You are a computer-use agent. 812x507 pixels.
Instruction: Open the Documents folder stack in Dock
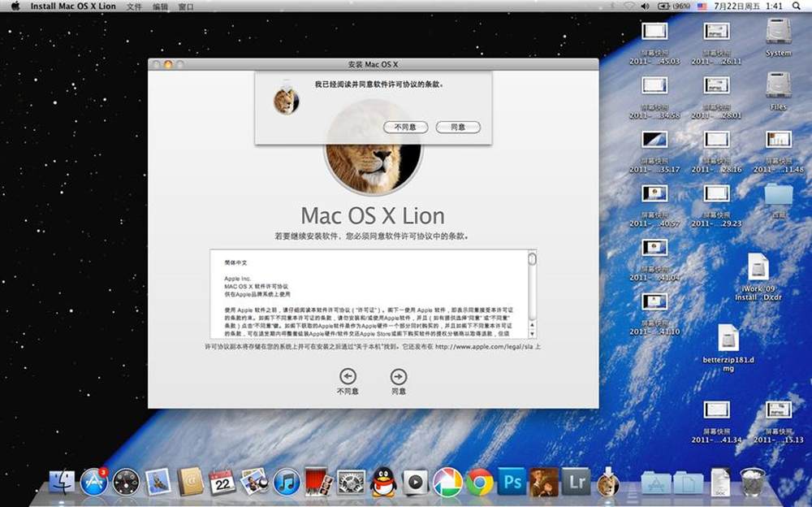click(x=687, y=483)
